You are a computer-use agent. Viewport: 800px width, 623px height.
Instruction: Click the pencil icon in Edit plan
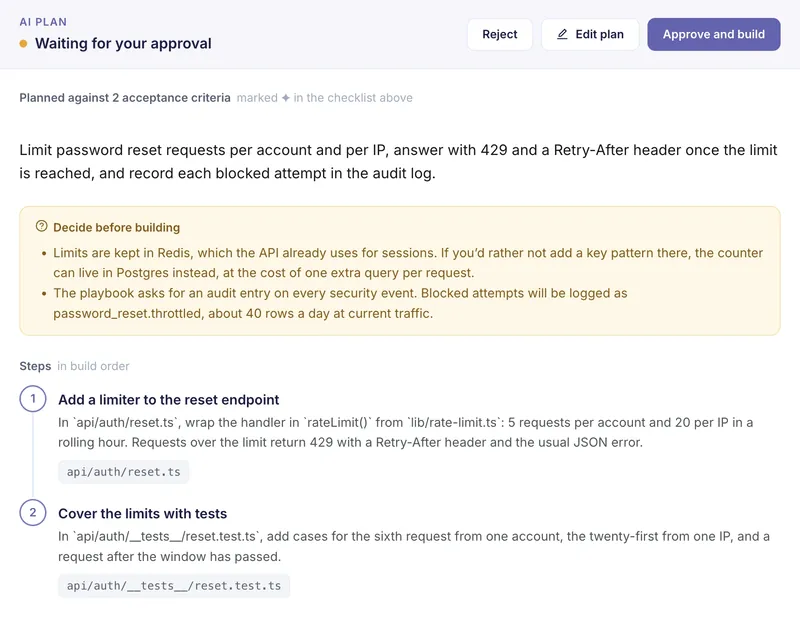562,34
